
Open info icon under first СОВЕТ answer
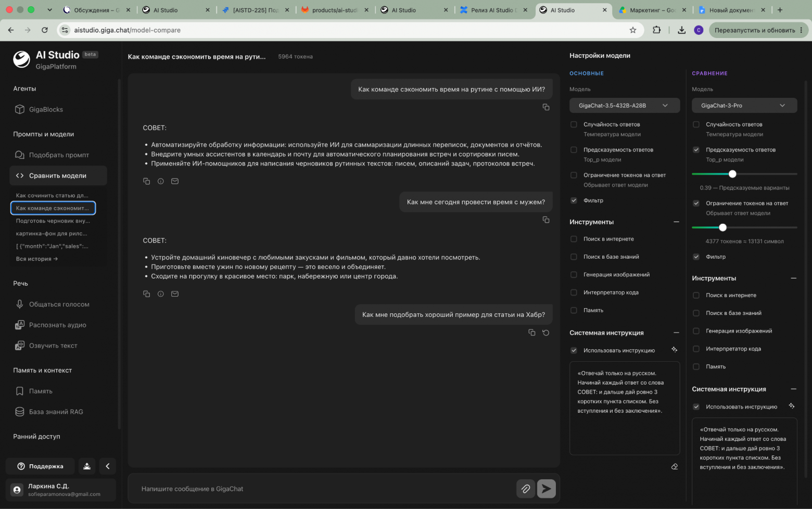[x=161, y=181]
